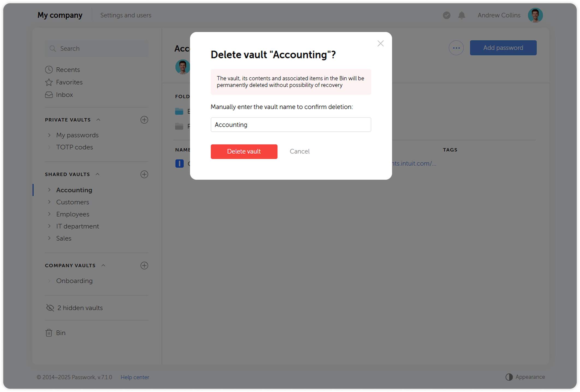Image resolution: width=580 pixels, height=392 pixels.
Task: Open the Help center link
Action: coord(135,377)
